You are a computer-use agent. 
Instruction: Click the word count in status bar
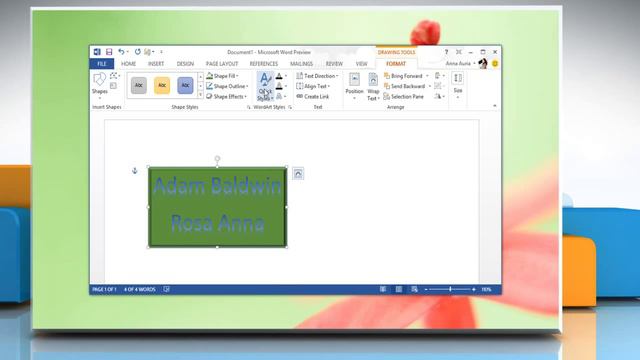click(x=140, y=289)
